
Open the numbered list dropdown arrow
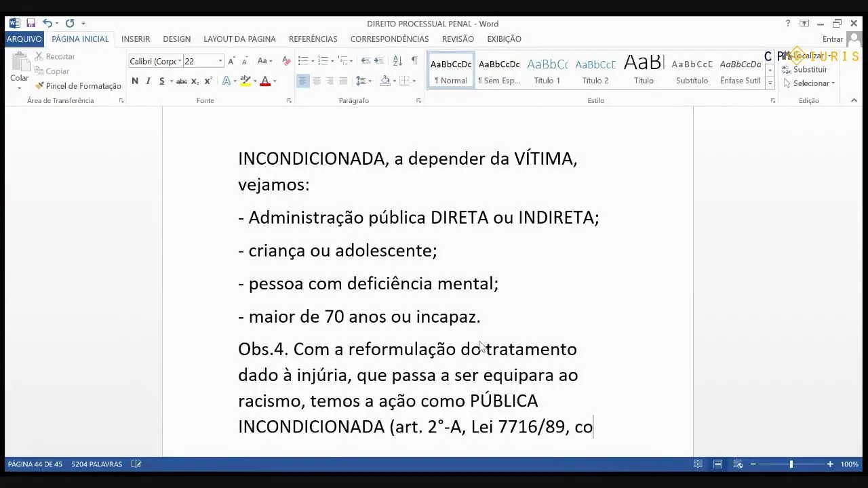332,61
